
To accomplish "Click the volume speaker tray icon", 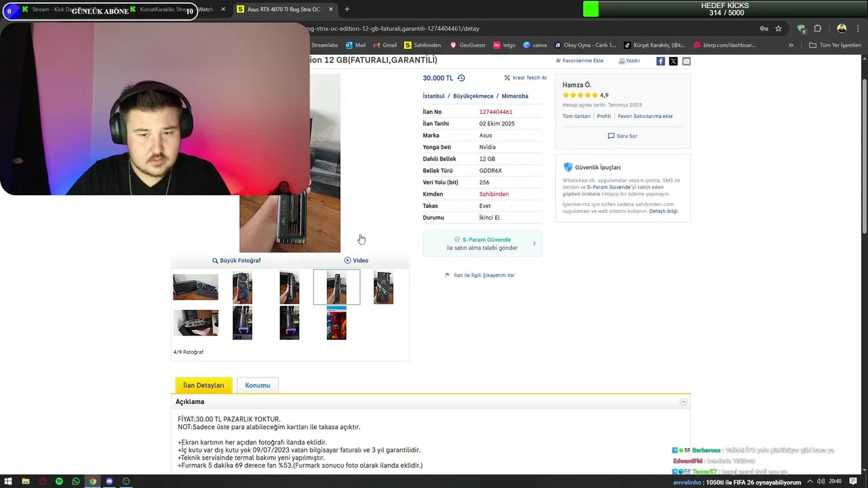I will (821, 481).
